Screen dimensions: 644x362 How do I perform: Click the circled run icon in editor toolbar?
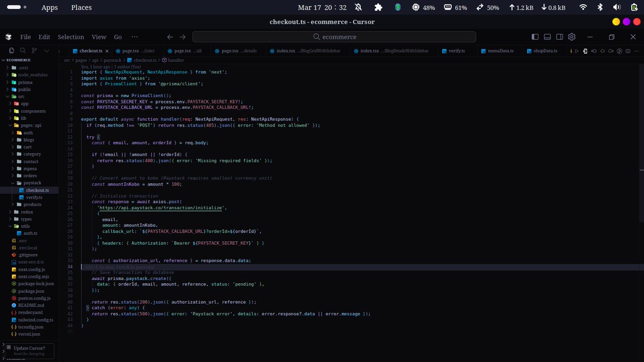pos(619,51)
